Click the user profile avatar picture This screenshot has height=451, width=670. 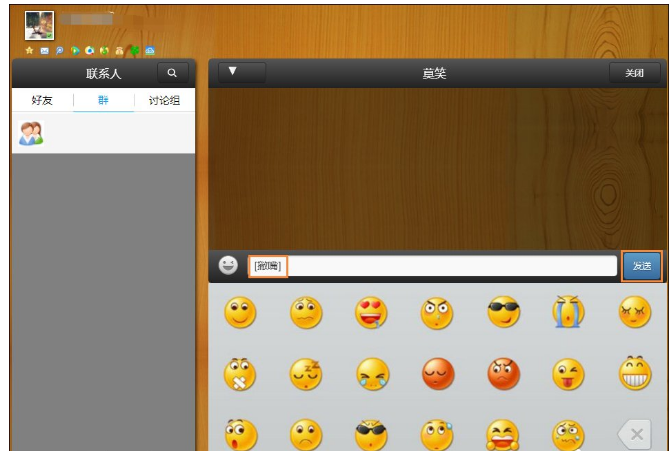point(39,25)
